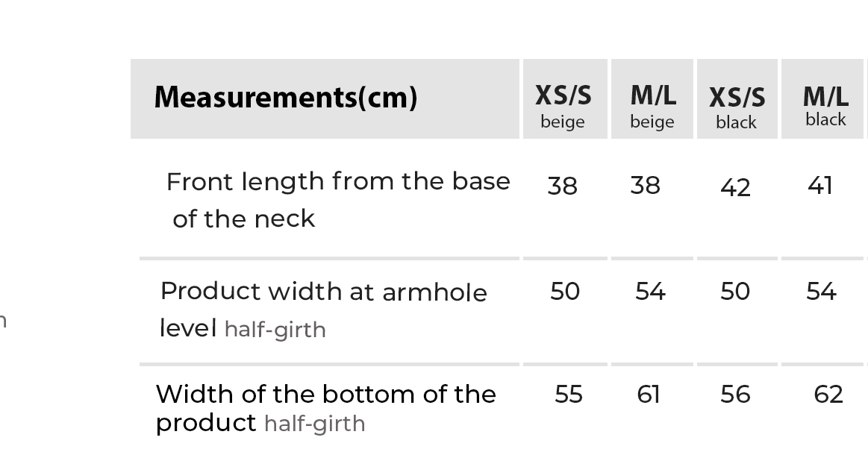Select armhole width value for XS/S black
This screenshot has width=868, height=455.
click(735, 291)
